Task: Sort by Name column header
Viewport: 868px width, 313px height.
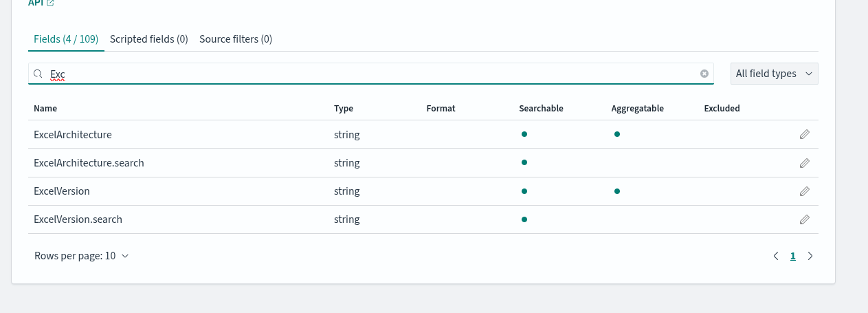Action: (45, 109)
